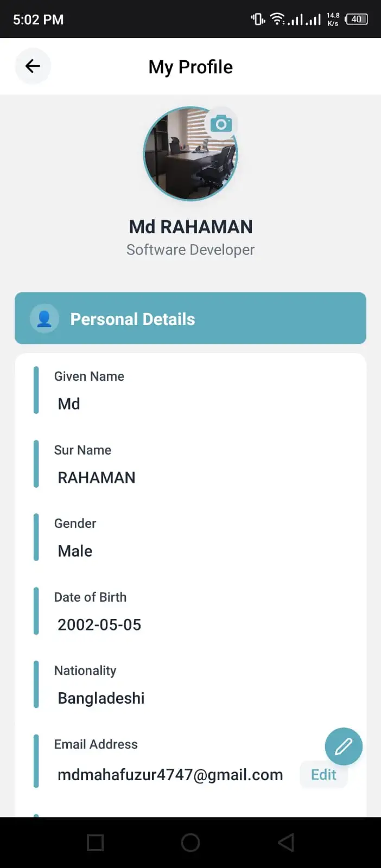This screenshot has height=868, width=381.
Task: Select the Gender field showing Male
Action: point(75,551)
